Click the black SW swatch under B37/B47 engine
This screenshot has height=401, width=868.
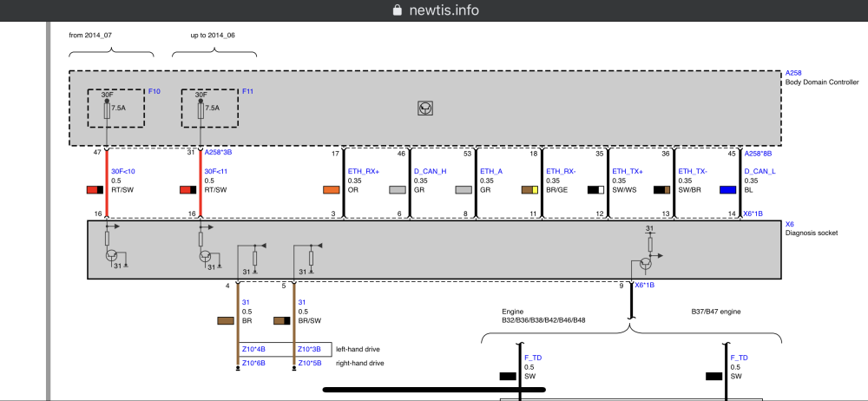tap(714, 377)
